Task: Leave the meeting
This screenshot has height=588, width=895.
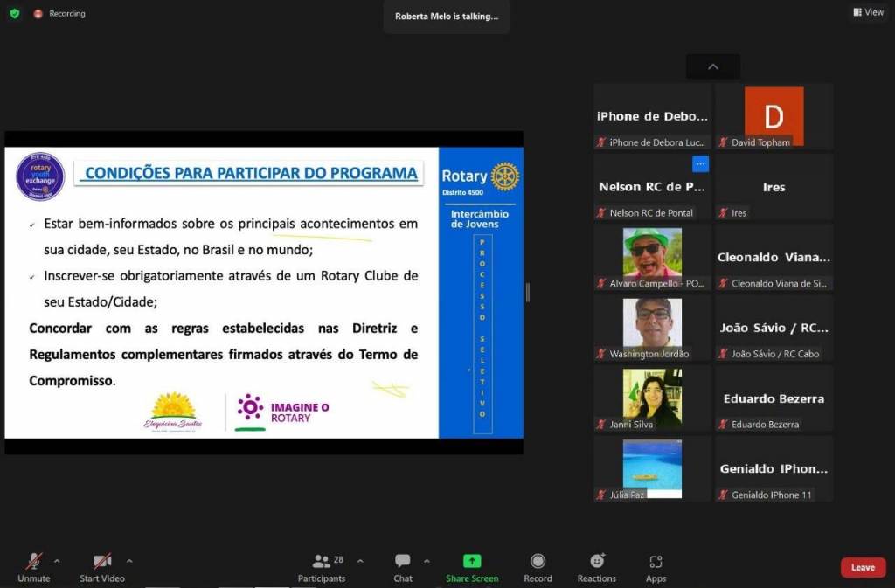Action: (x=863, y=568)
